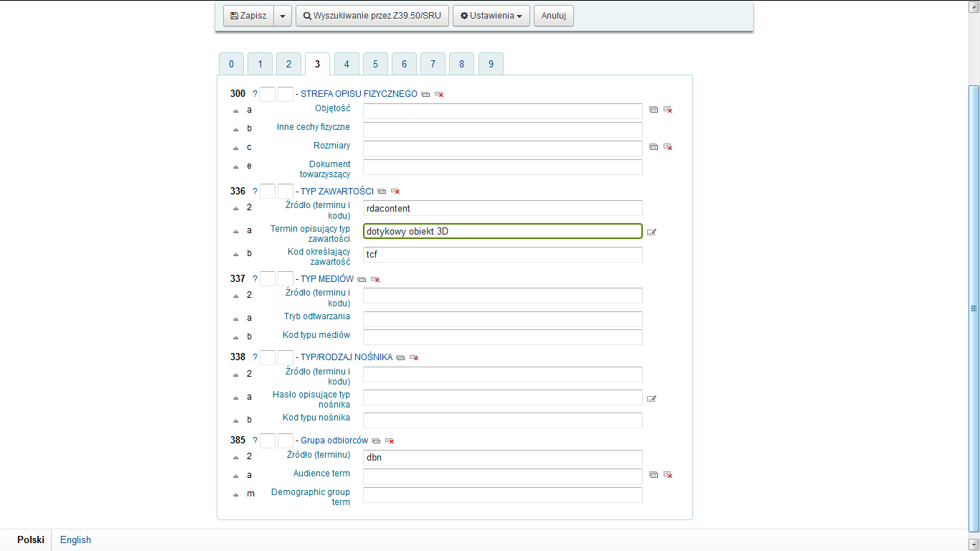
Task: Switch interface language to English
Action: [x=75, y=540]
